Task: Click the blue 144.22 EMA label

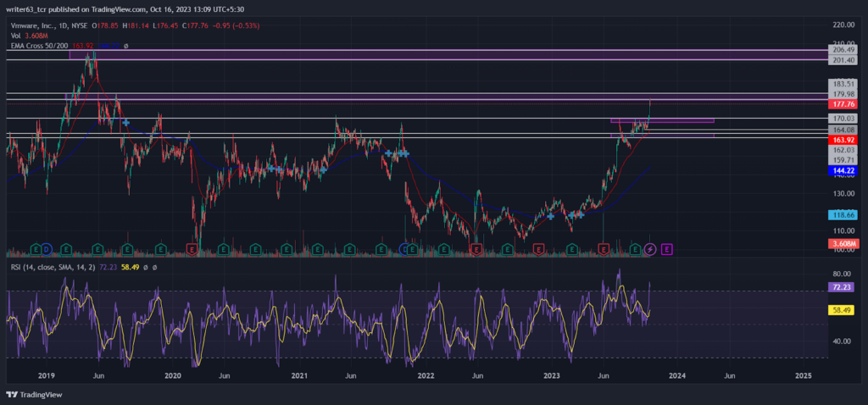Action: [x=843, y=171]
